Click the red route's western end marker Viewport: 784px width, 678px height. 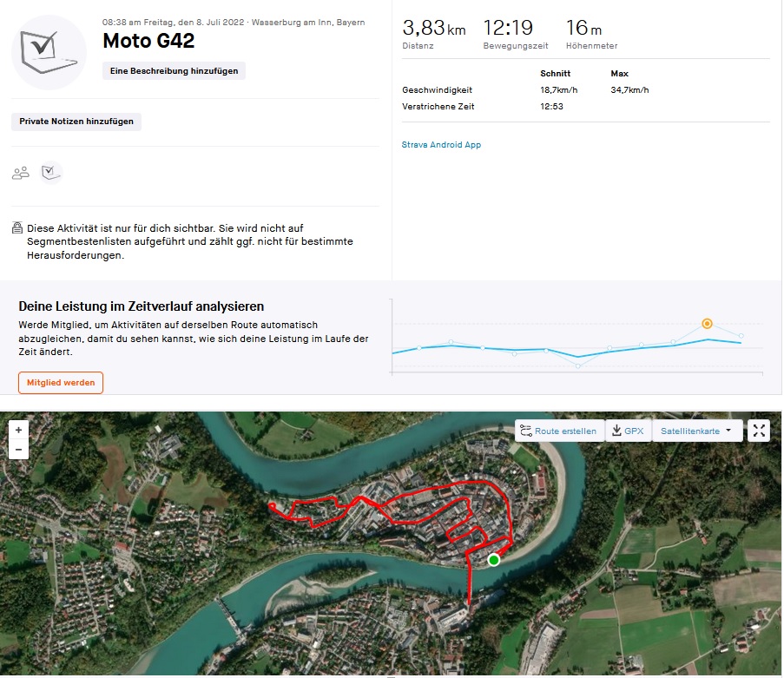pyautogui.click(x=272, y=505)
